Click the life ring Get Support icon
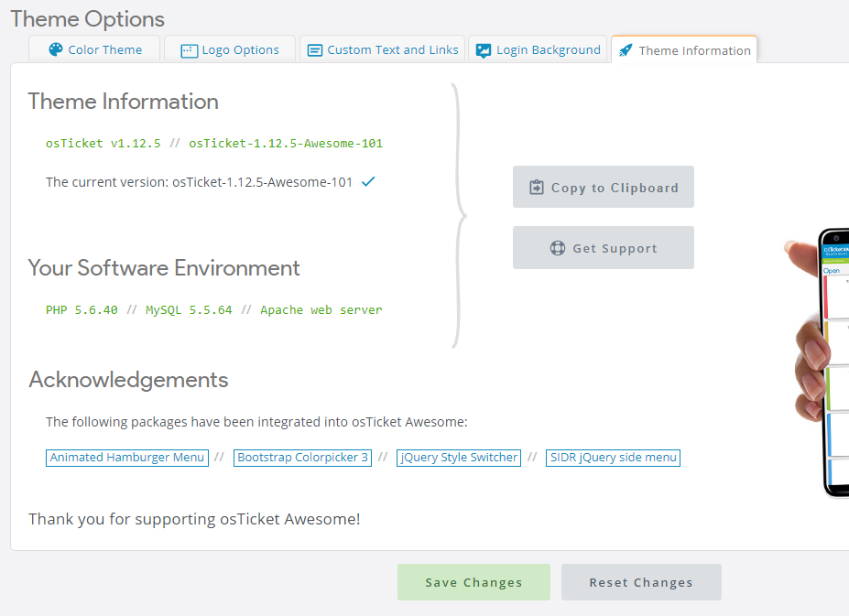849x616 pixels. coord(557,248)
